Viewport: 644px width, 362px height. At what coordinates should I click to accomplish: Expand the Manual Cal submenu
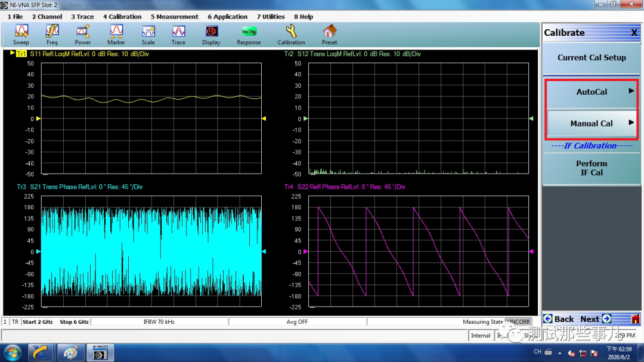pyautogui.click(x=592, y=123)
